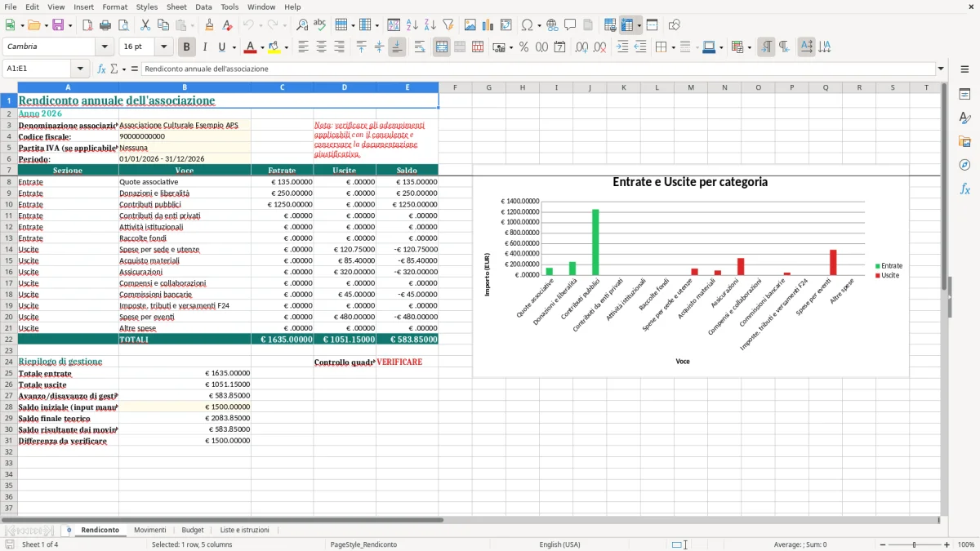The height and width of the screenshot is (551, 980).
Task: Click the Print icon
Action: coord(105,25)
